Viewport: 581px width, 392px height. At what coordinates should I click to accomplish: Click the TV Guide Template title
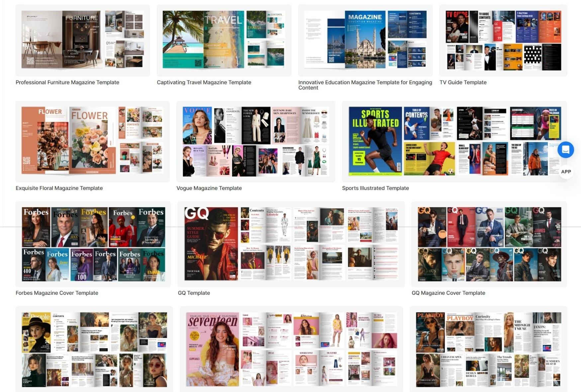coord(463,82)
